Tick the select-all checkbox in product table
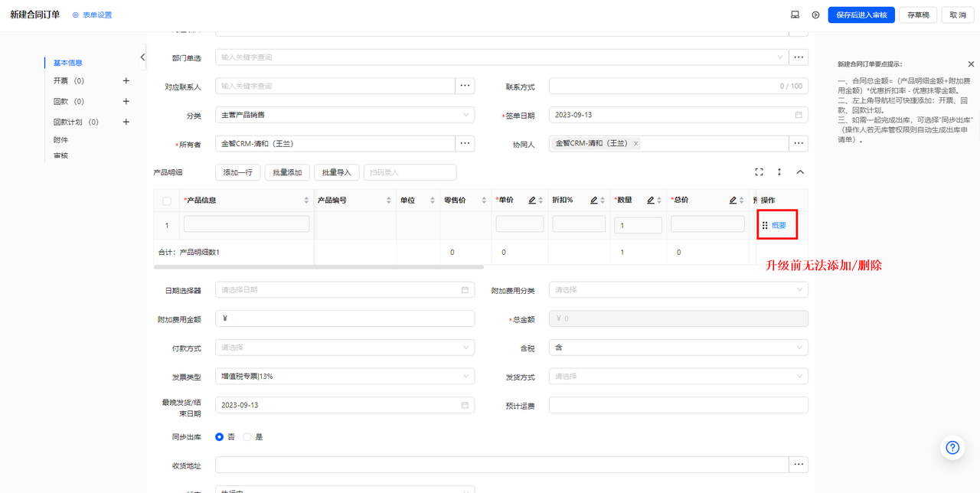 [x=167, y=201]
